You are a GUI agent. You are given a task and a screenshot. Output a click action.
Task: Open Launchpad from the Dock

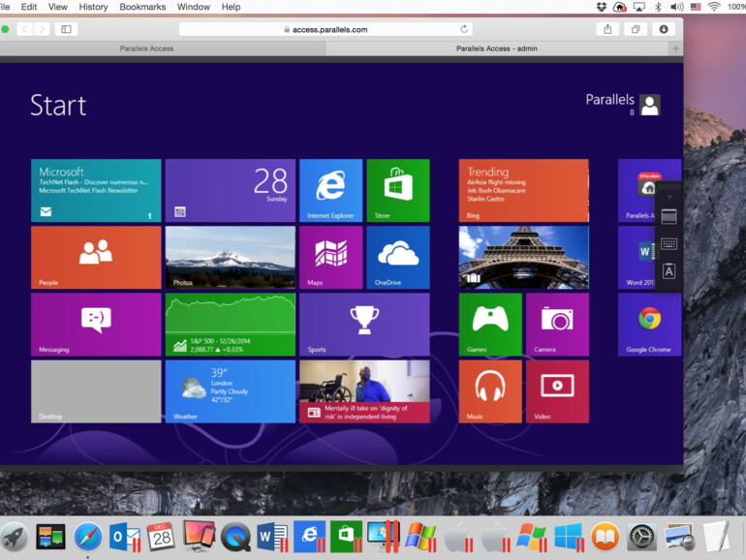tap(14, 538)
